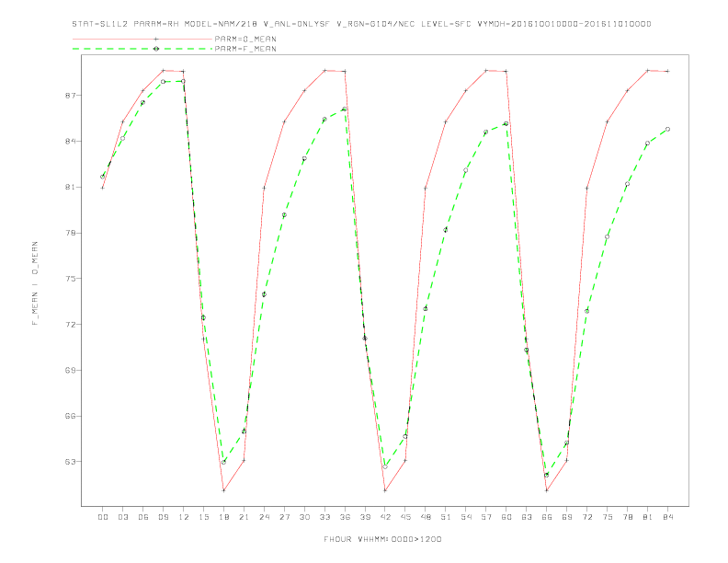Viewport: 728px width, 563px height.
Task: Click the x-axis tick label 51
Action: pos(446,517)
